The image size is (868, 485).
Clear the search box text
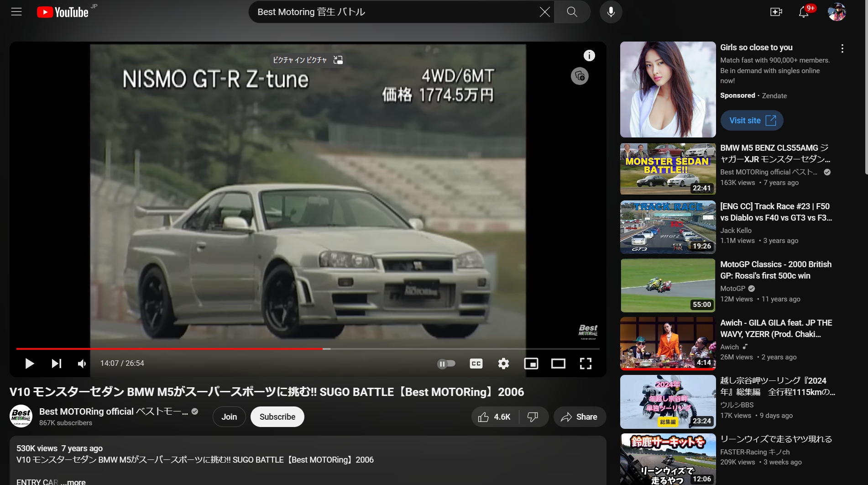pos(544,12)
